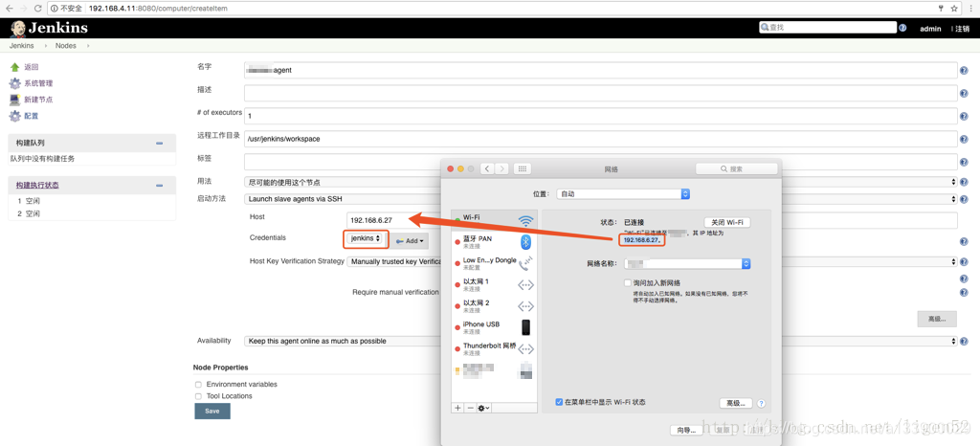This screenshot has height=446, width=980.
Task: Open the 用法 dropdown
Action: click(601, 182)
